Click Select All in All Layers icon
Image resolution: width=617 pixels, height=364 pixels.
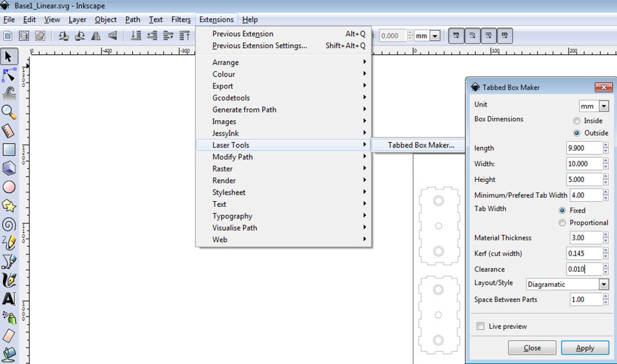coord(24,36)
